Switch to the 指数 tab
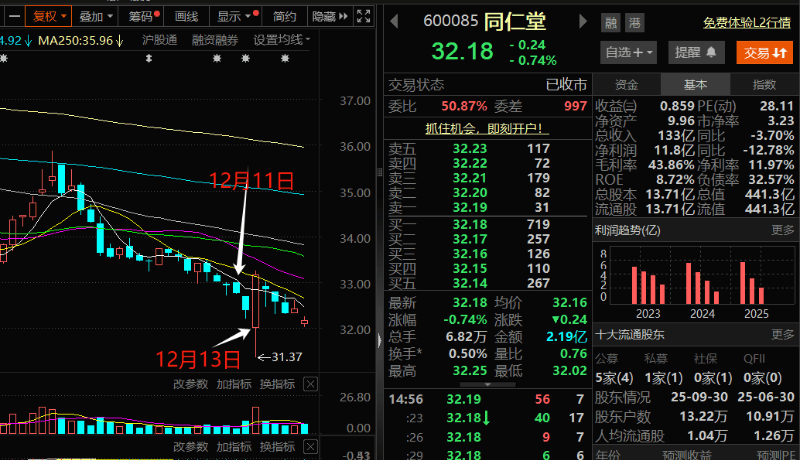Image resolution: width=800 pixels, height=460 pixels. click(764, 85)
